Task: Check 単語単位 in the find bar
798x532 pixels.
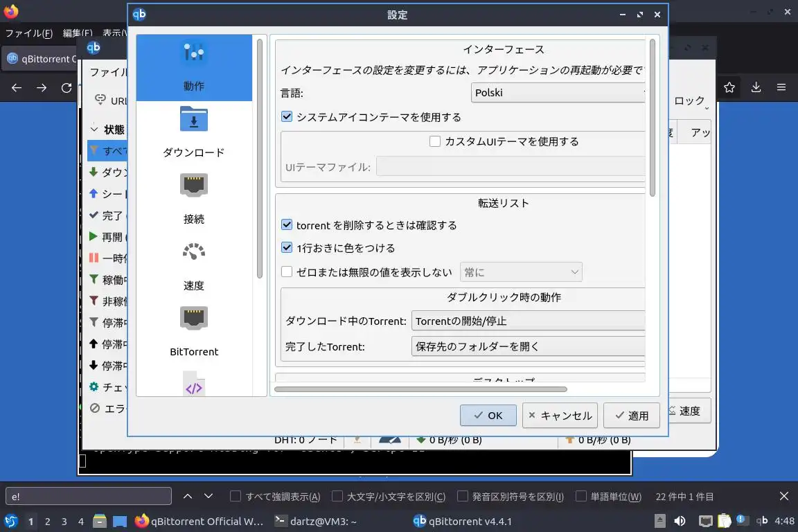Action: tap(580, 496)
